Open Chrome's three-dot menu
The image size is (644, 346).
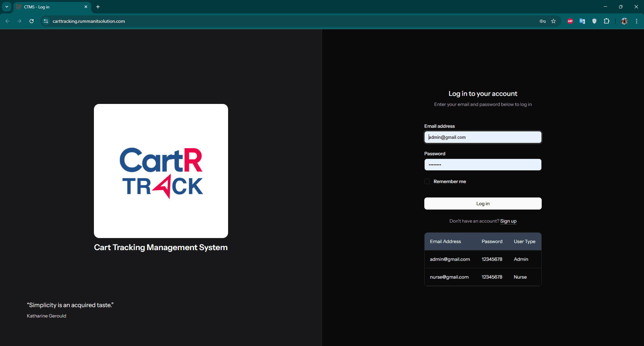coord(637,21)
